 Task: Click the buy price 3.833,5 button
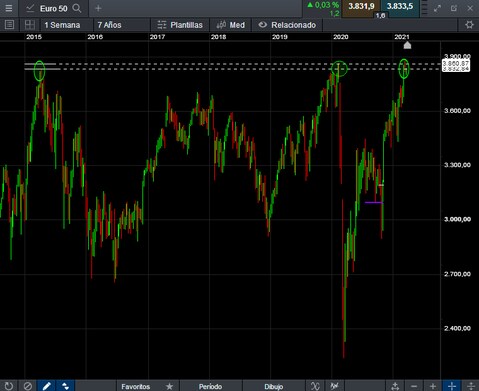400,6
